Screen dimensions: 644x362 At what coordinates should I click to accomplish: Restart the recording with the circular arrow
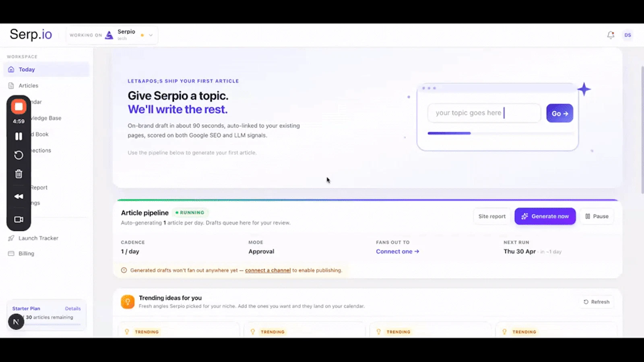coord(19,155)
